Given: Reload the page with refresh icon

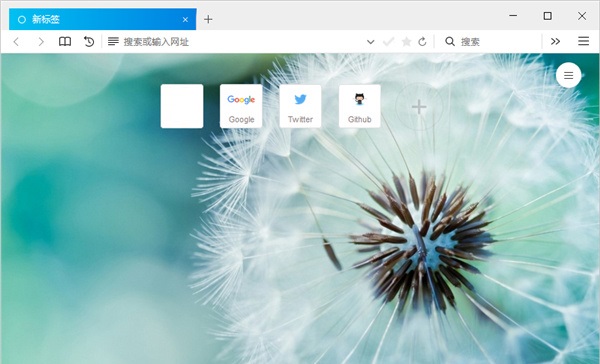Looking at the screenshot, I should click(x=422, y=41).
